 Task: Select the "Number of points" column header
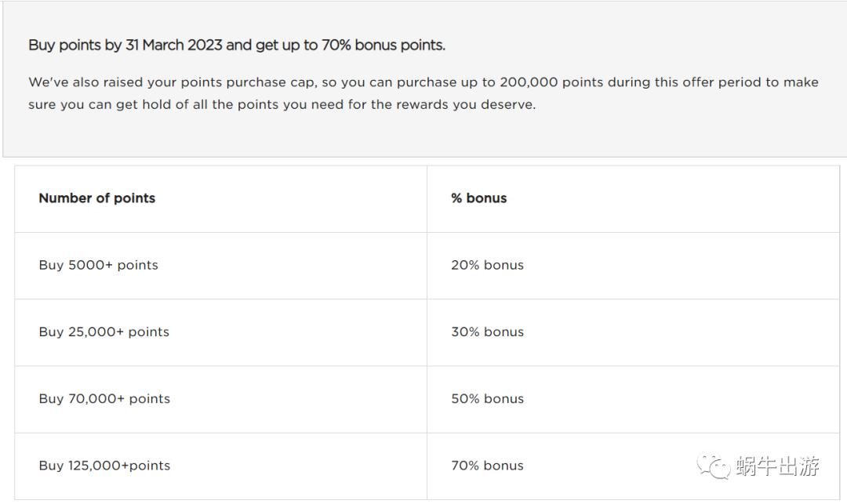click(x=97, y=198)
